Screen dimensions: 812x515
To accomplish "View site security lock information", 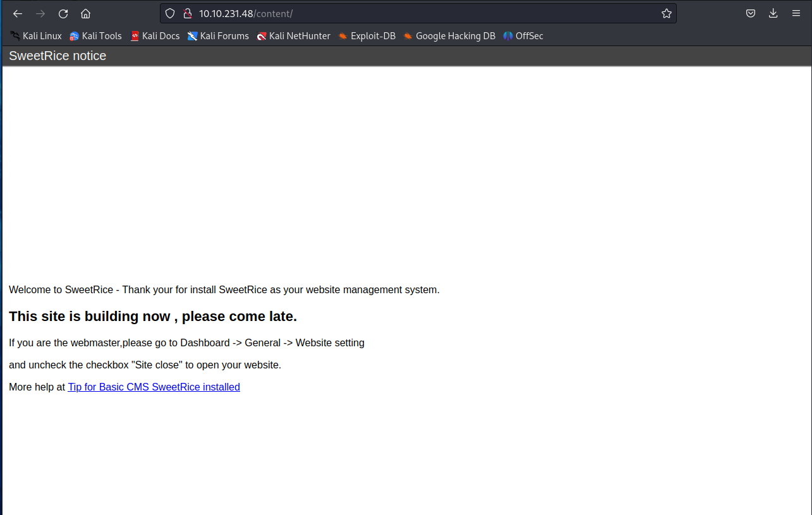I will [187, 13].
